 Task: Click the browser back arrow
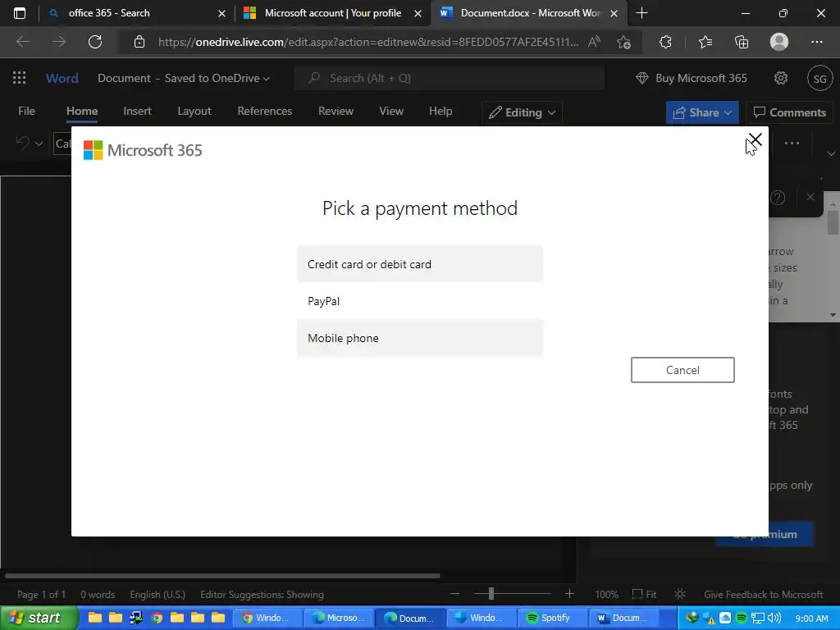point(22,42)
